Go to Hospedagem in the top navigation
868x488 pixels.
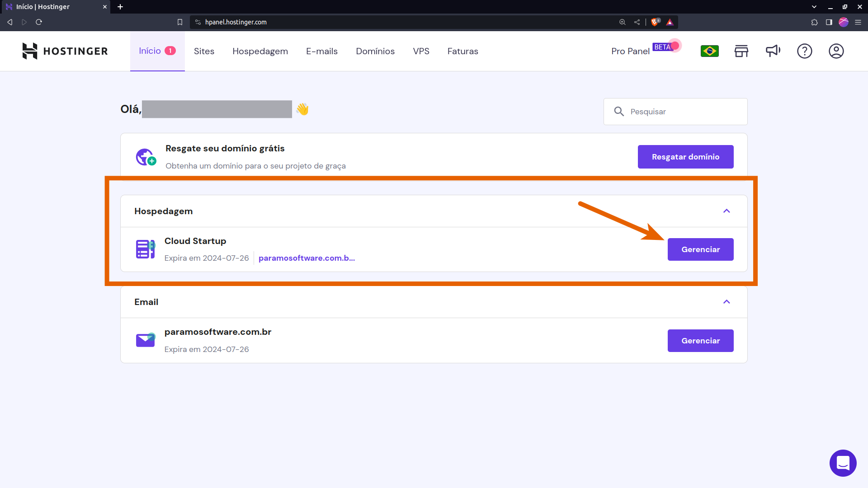point(260,51)
